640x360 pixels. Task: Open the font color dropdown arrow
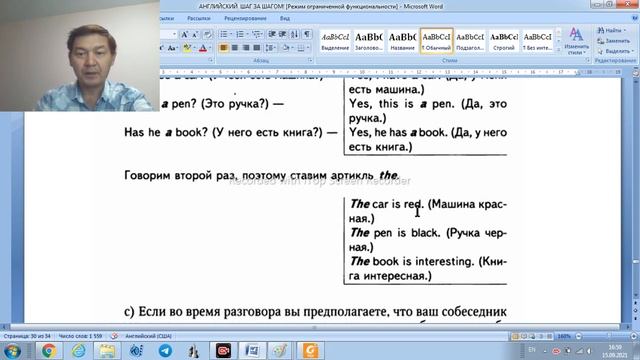pos(210,48)
